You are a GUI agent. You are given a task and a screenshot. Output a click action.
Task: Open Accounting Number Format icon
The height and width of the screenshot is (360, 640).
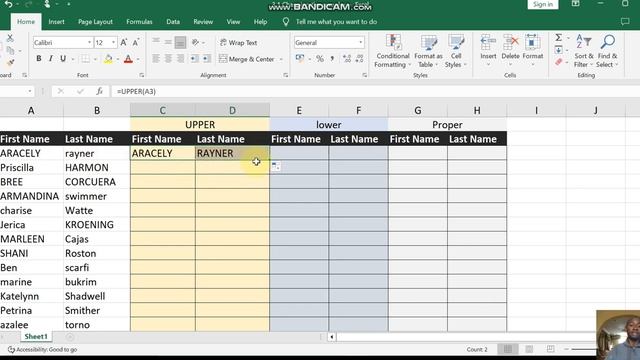tap(300, 59)
